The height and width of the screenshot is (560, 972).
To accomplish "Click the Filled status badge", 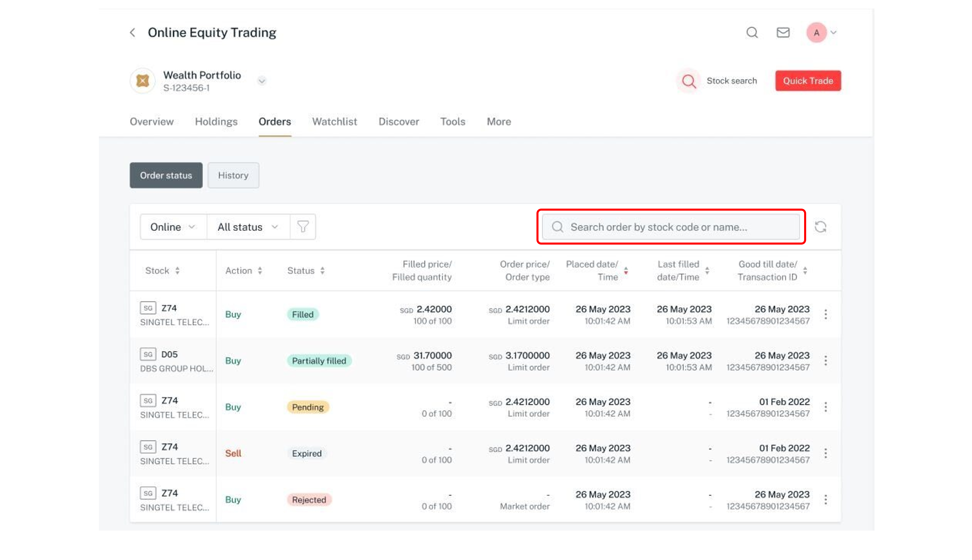I will click(x=303, y=315).
